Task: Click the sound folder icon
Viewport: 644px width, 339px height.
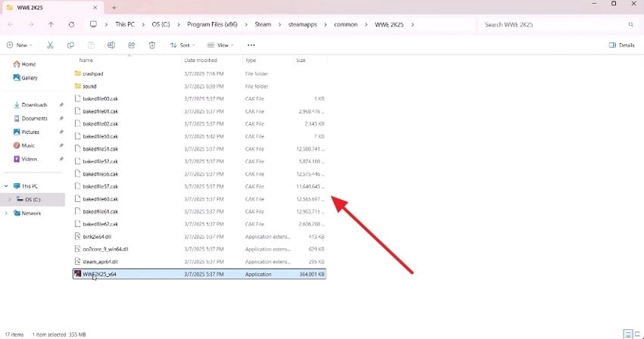Action: click(x=77, y=86)
